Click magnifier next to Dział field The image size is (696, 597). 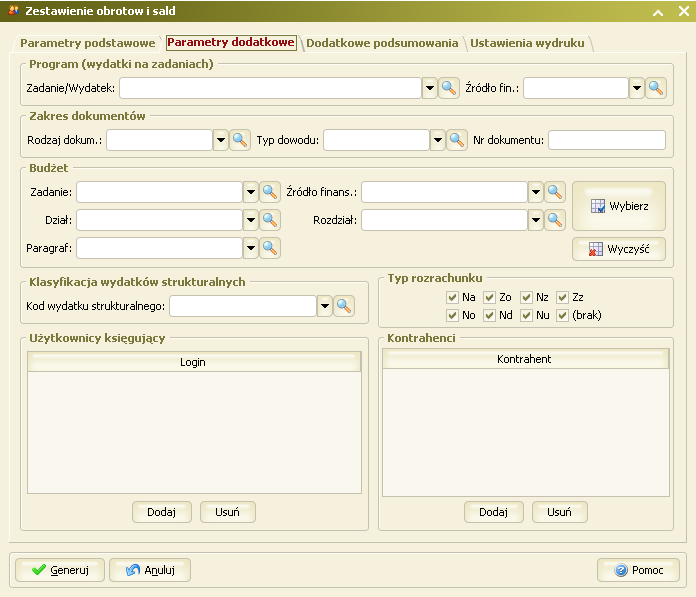point(270,220)
